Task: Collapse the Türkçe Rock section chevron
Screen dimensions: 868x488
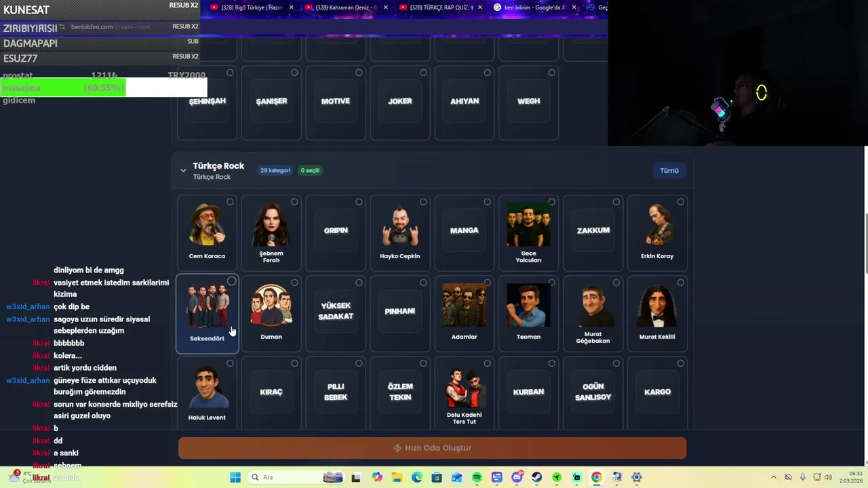Action: (x=183, y=171)
